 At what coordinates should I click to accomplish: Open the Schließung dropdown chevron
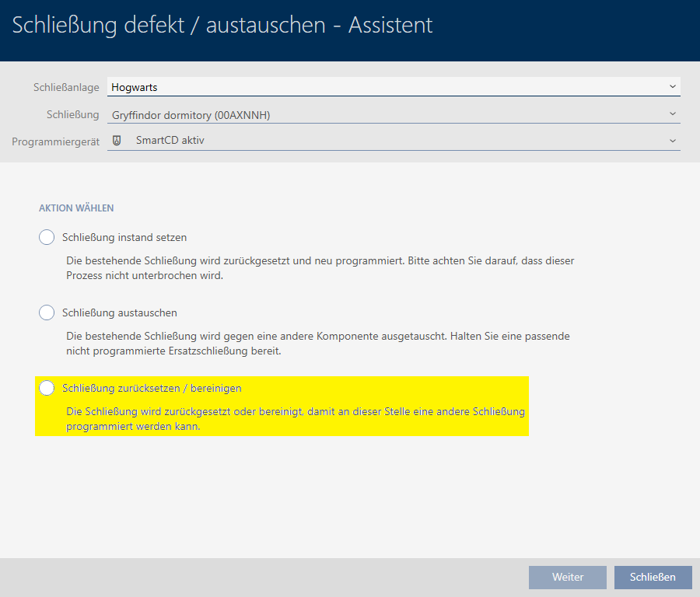[672, 114]
